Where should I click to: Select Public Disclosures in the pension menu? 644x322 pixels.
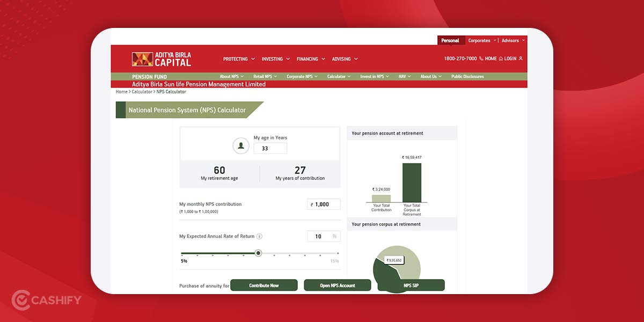(467, 76)
